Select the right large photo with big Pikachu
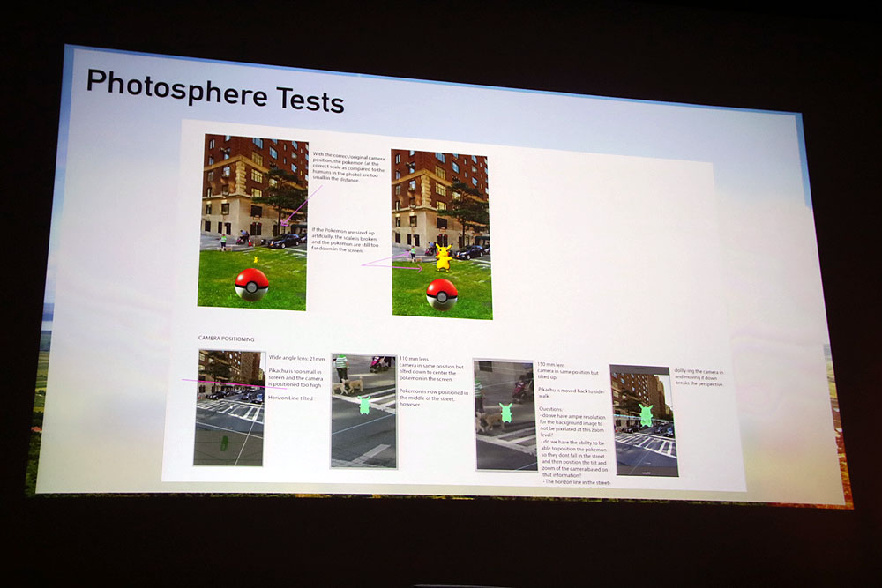 441,234
